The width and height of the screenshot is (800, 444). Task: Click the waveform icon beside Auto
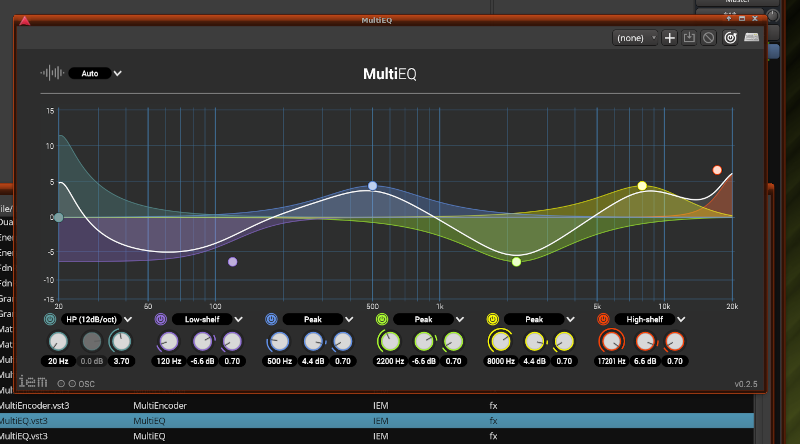[x=51, y=73]
